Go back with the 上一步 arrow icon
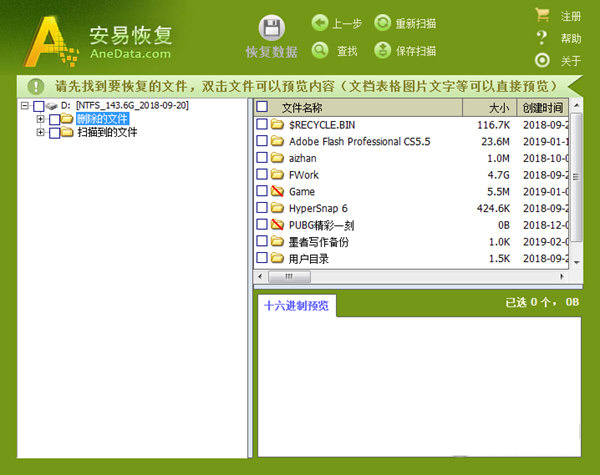 [x=320, y=23]
